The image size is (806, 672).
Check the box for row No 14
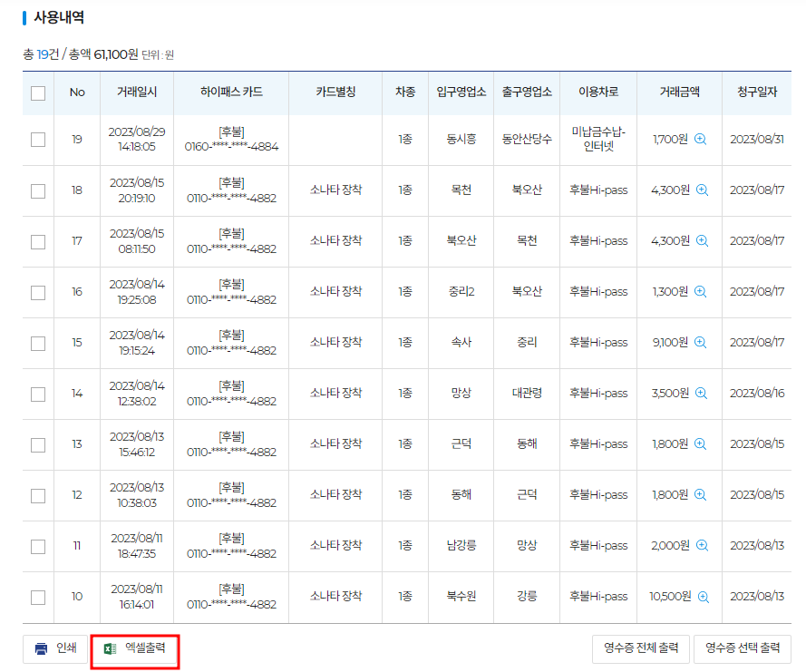pyautogui.click(x=38, y=394)
